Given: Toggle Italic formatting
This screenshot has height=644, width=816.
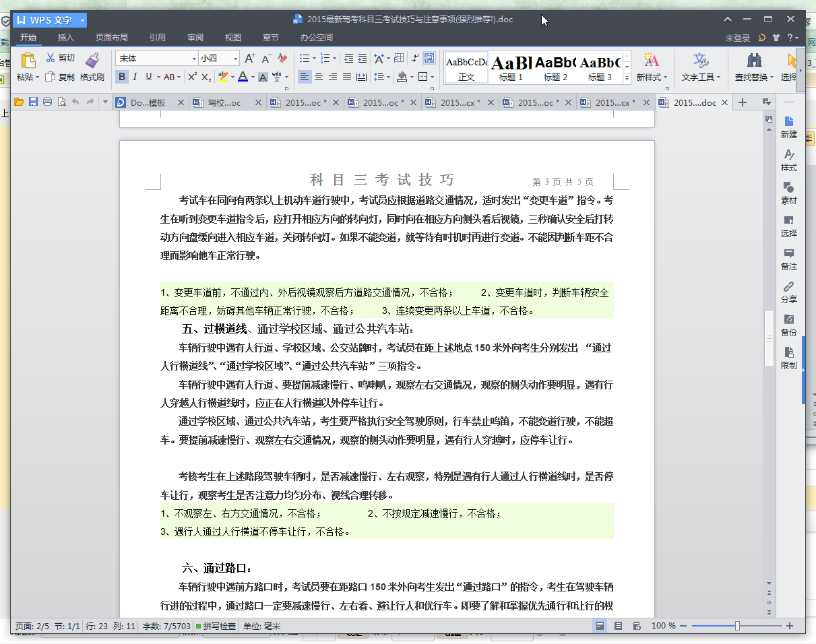Looking at the screenshot, I should click(x=135, y=77).
